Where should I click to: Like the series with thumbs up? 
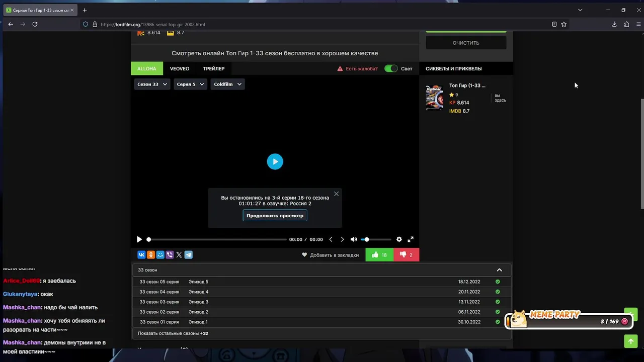pos(379,255)
